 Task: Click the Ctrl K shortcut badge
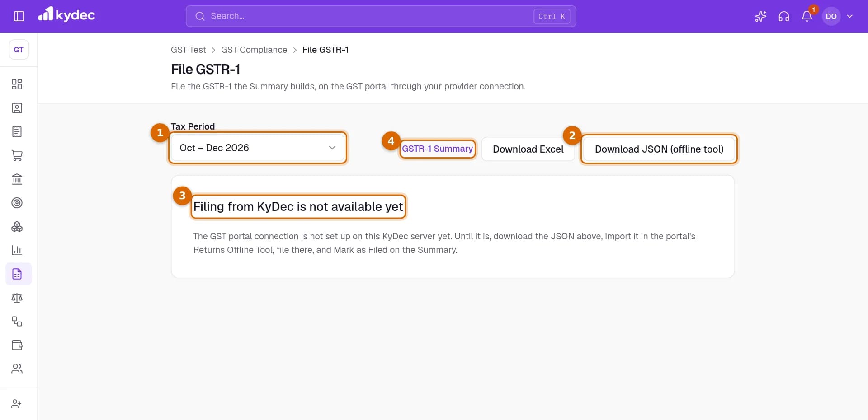pyautogui.click(x=552, y=16)
